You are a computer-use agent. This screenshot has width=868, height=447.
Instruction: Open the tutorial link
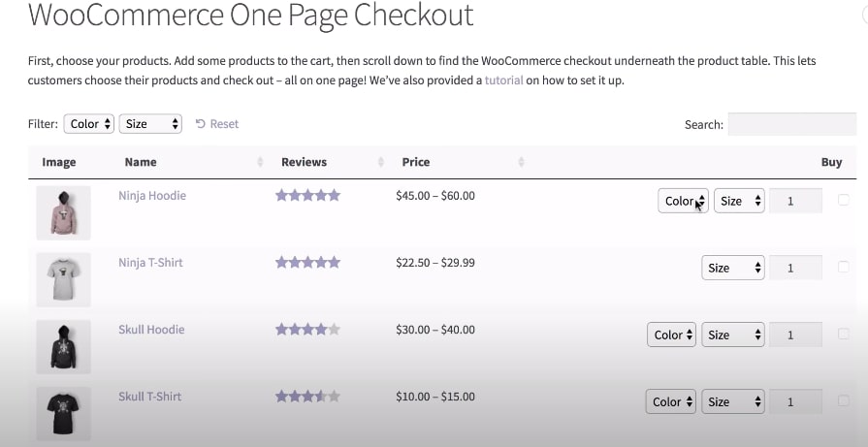(x=503, y=80)
